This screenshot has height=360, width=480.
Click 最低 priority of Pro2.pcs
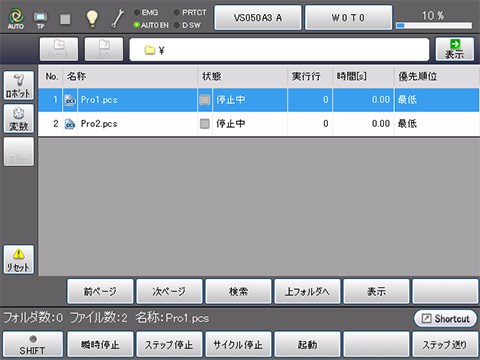tap(407, 124)
